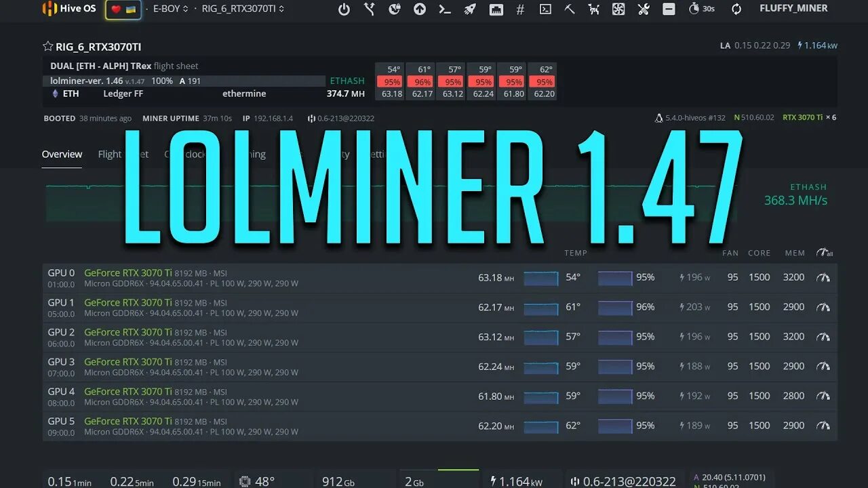Click the run command prompt icon

(x=445, y=9)
